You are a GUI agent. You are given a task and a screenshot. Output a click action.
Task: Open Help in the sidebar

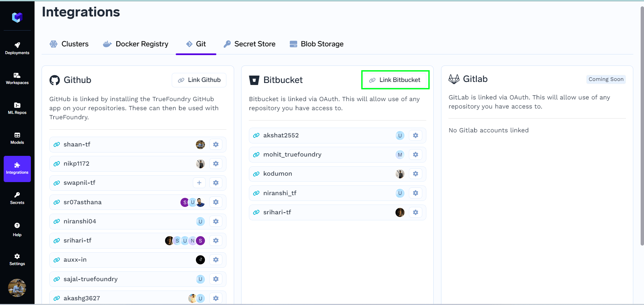coord(17,229)
